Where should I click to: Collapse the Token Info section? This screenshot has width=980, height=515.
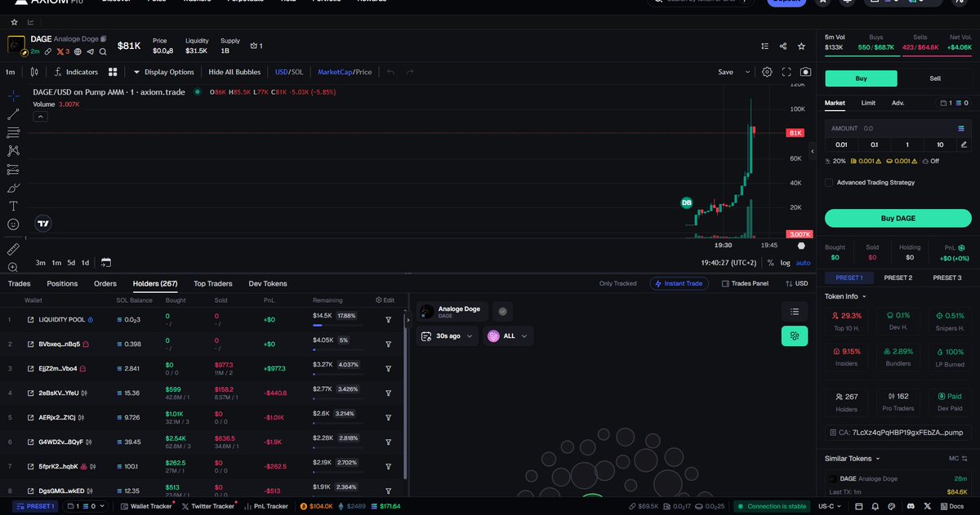[845, 296]
